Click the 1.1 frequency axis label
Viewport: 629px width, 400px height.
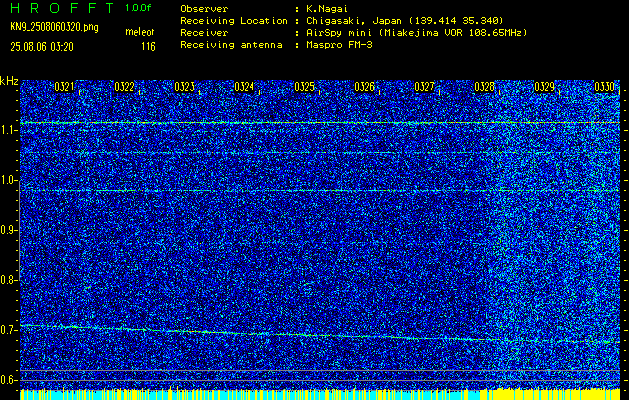(8, 131)
